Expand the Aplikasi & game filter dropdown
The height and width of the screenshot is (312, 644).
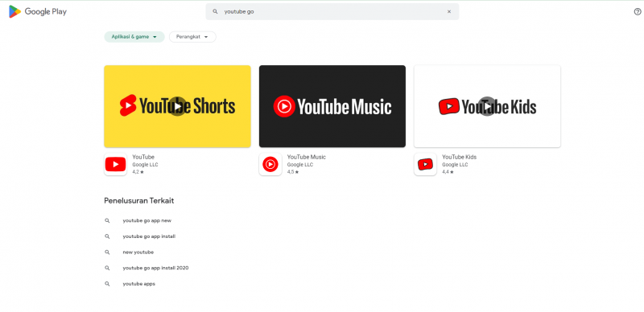coord(134,37)
